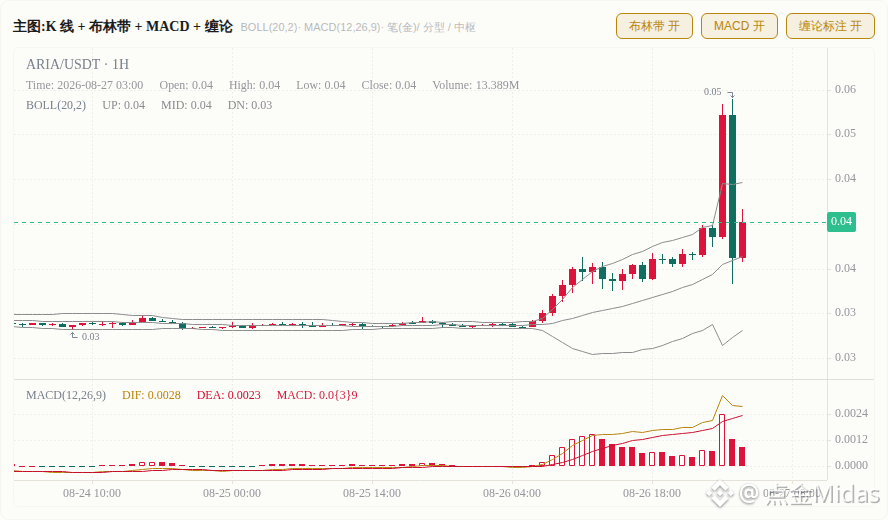Click the Volume: 13.389M value
Image resolution: width=888 pixels, height=520 pixels.
(x=476, y=85)
